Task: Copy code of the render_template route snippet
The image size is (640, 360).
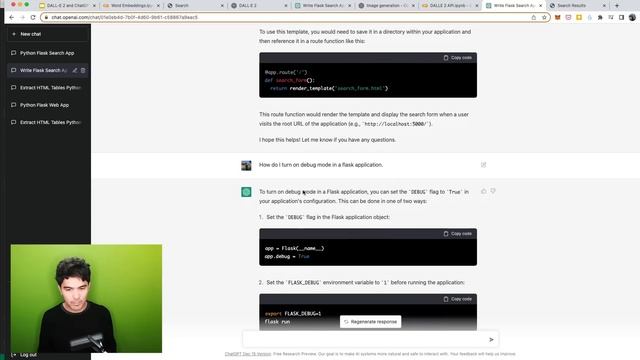Action: click(x=458, y=58)
